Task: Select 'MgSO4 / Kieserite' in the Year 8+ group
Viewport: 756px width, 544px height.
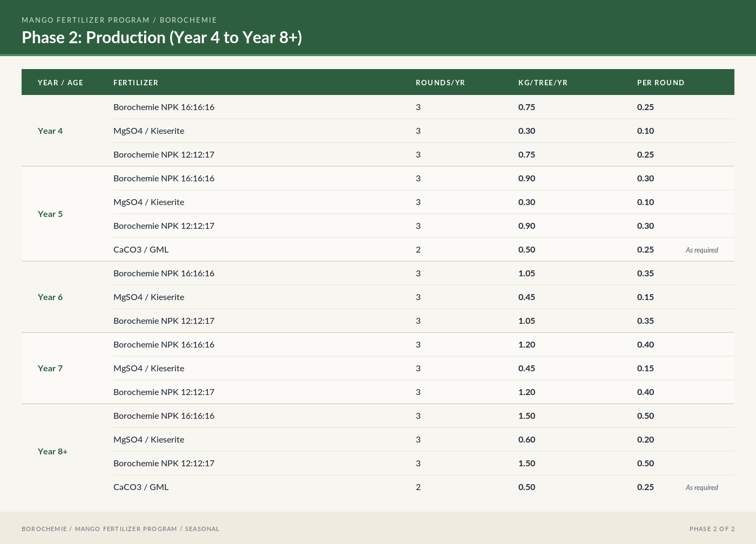Action: (149, 439)
